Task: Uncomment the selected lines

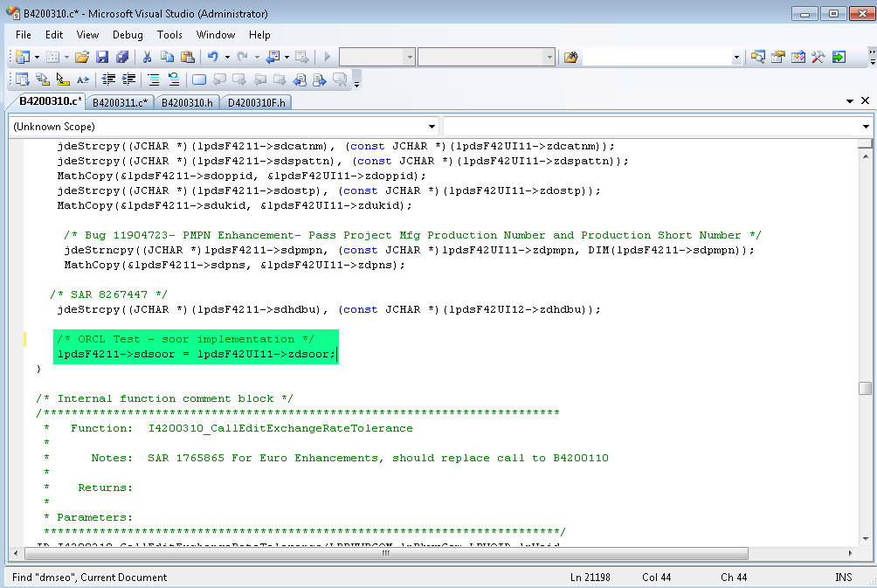Action: click(174, 80)
